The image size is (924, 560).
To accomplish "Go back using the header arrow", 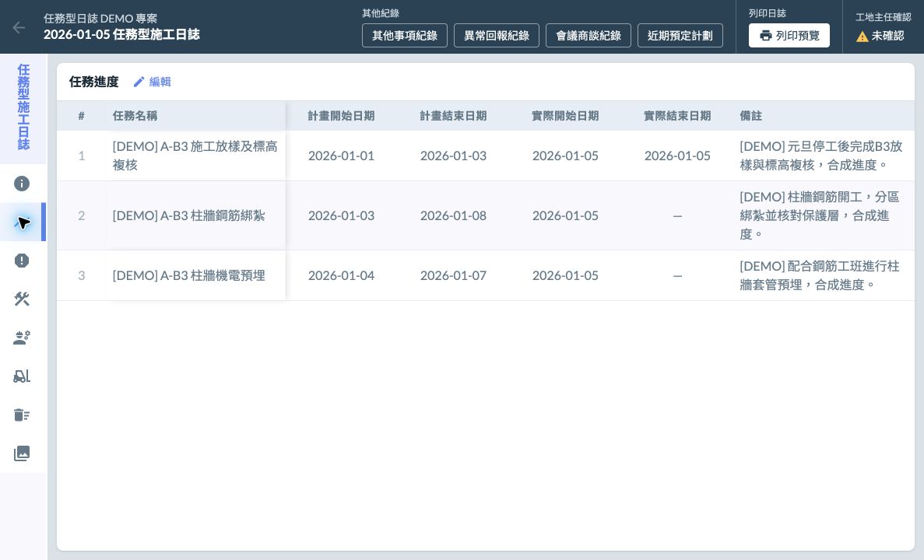I will click(19, 27).
